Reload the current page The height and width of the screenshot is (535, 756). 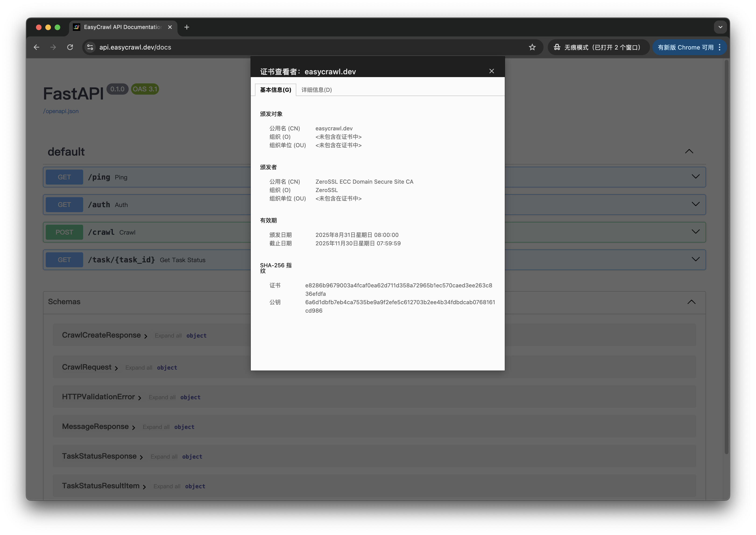(70, 47)
